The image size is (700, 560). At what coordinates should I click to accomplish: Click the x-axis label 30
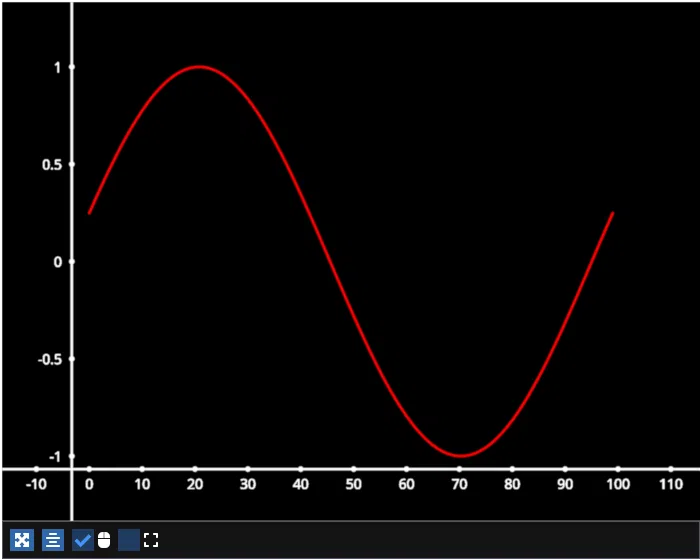(x=247, y=485)
